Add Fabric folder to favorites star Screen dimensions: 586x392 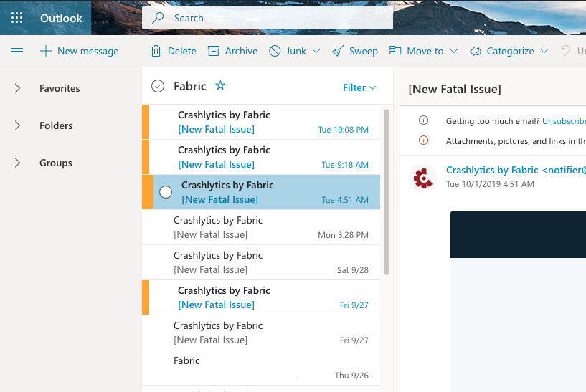220,85
